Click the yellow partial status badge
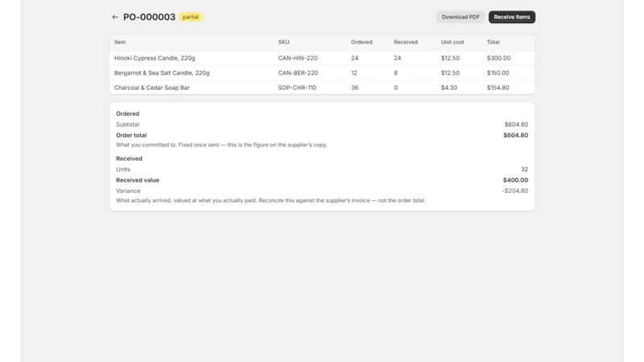 click(191, 17)
